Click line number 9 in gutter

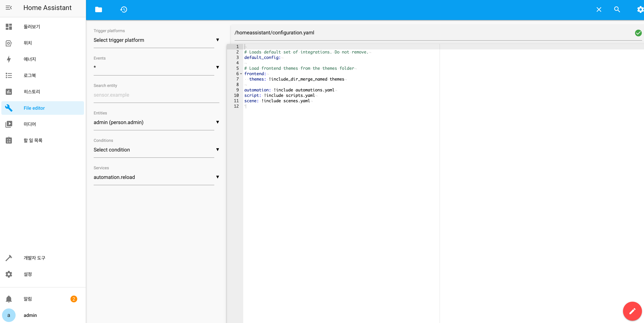click(x=237, y=90)
